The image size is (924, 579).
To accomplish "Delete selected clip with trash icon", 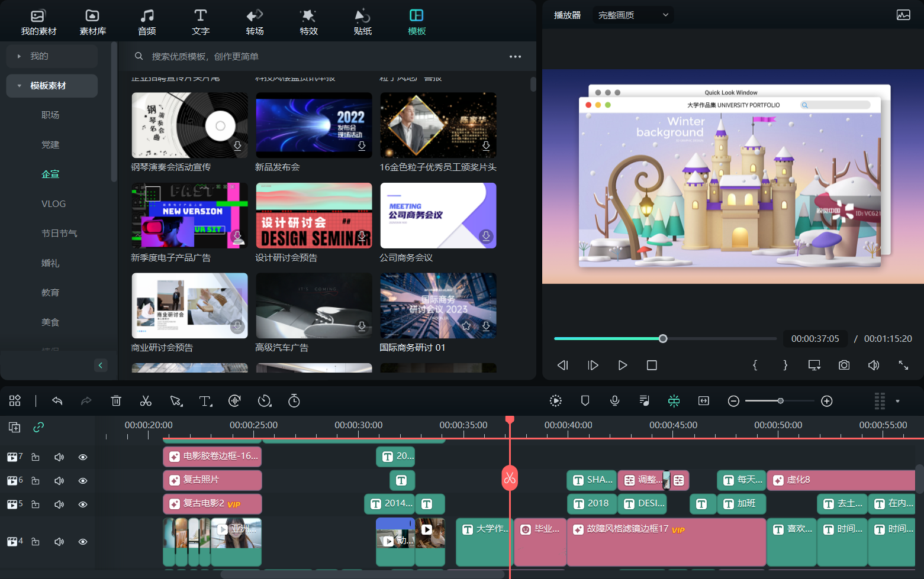I will tap(116, 401).
